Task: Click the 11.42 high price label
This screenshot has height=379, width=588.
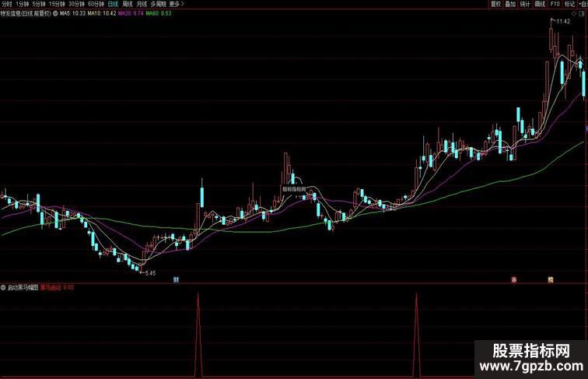Action: coord(563,21)
